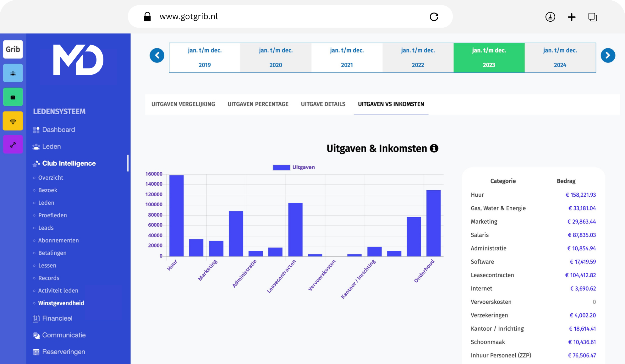This screenshot has height=364, width=625.
Task: Reload the page with the refresh icon
Action: point(434,17)
